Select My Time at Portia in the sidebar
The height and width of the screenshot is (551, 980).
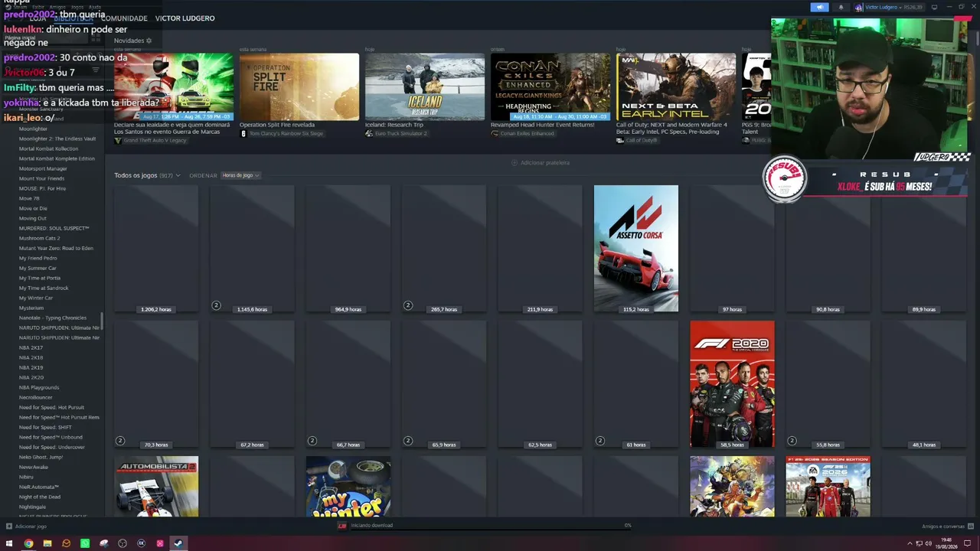tap(40, 278)
